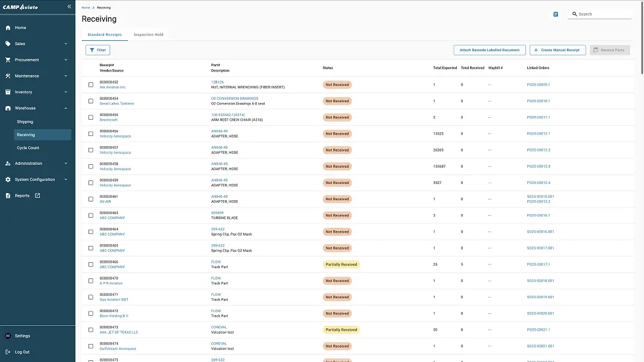This screenshot has width=644, height=362.
Task: Collapse the Warehouse menu chevron
Action: pyautogui.click(x=66, y=108)
